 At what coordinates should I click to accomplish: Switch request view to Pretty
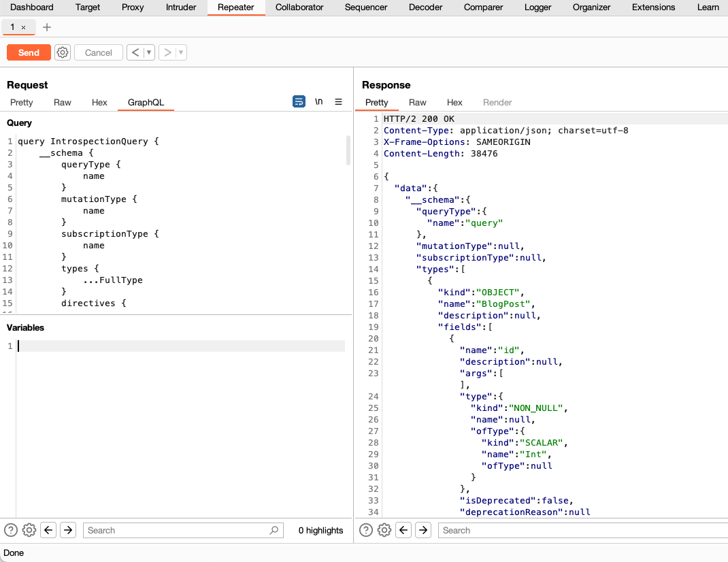[x=21, y=102]
